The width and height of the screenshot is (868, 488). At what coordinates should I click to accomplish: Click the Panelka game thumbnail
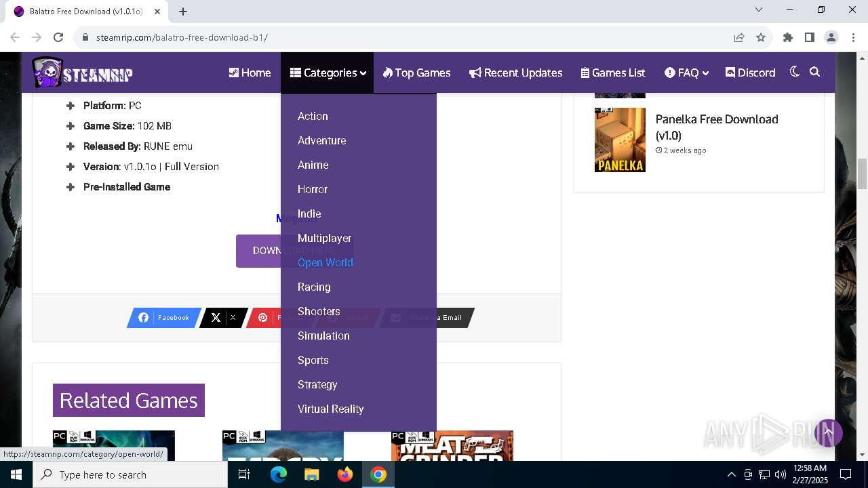point(620,140)
